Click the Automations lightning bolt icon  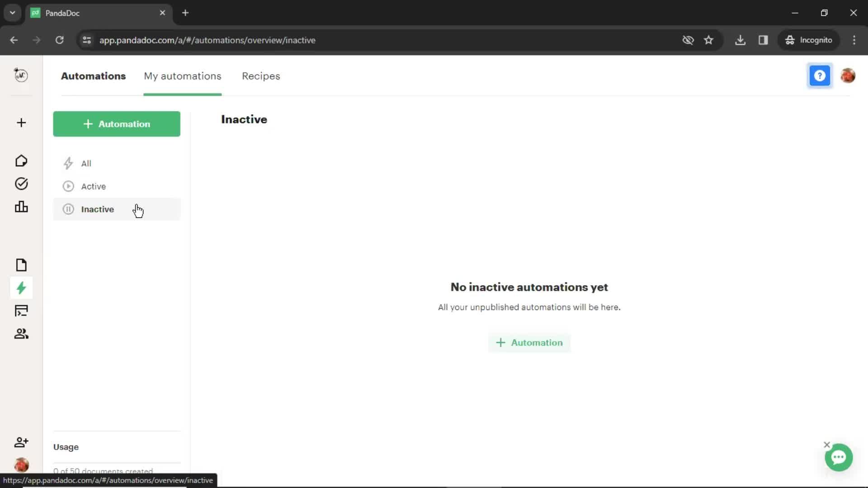(x=21, y=288)
